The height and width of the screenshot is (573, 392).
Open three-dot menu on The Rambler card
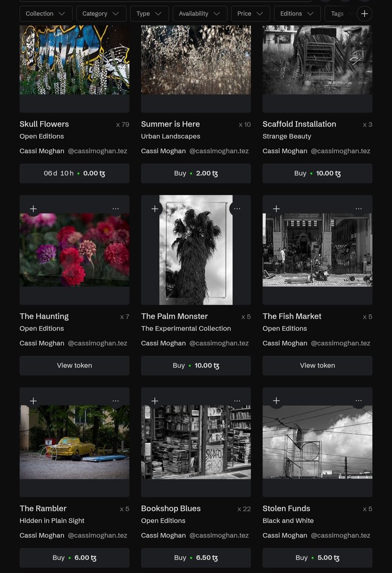tap(116, 401)
